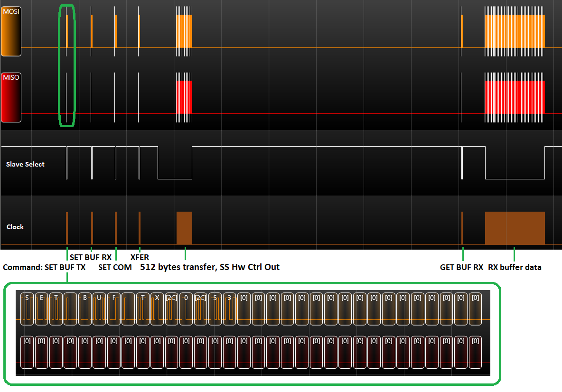The width and height of the screenshot is (562, 392).
Task: Select the Clock channel name
Action: (x=15, y=227)
